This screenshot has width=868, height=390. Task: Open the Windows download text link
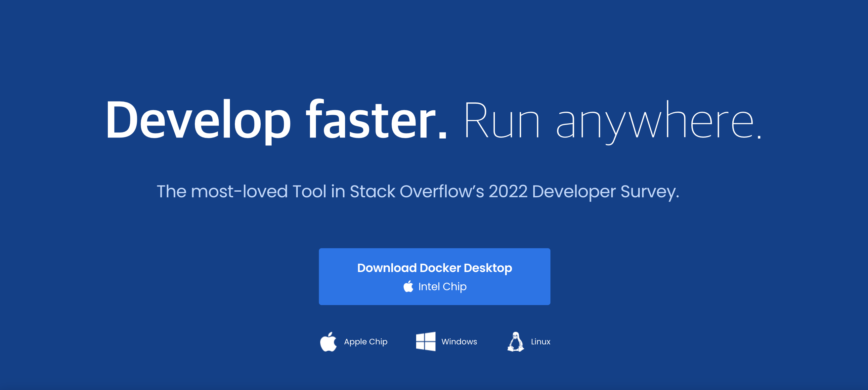point(459,341)
